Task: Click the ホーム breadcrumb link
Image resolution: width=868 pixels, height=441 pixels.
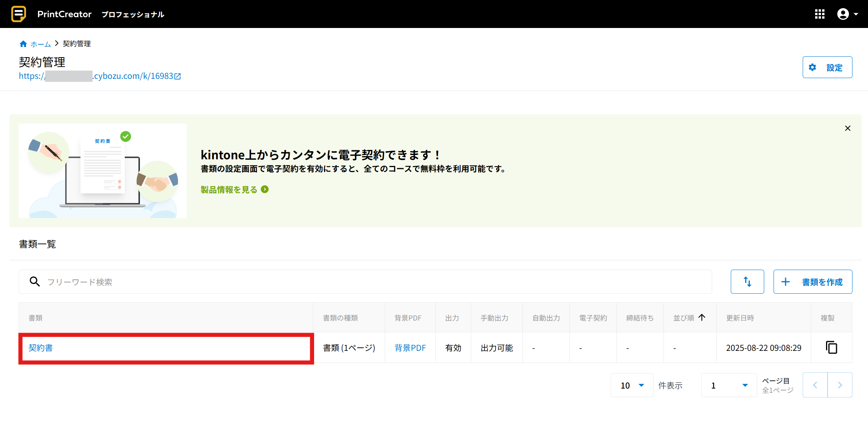Action: (41, 44)
